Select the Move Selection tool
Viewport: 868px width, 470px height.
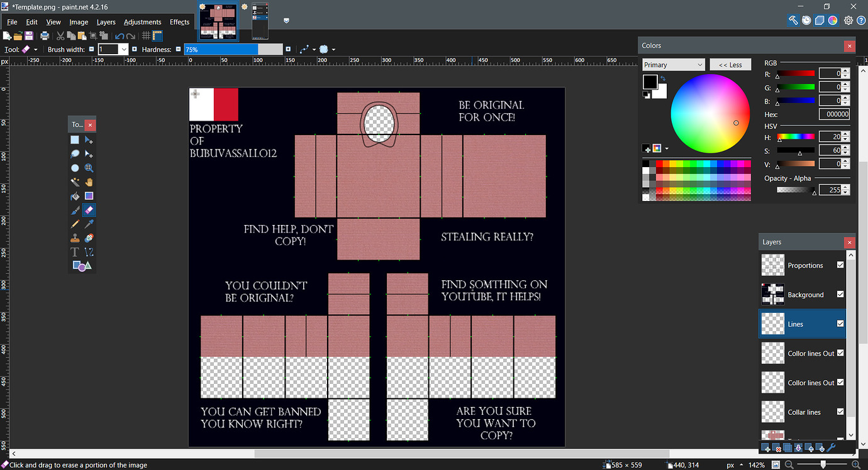click(x=89, y=154)
